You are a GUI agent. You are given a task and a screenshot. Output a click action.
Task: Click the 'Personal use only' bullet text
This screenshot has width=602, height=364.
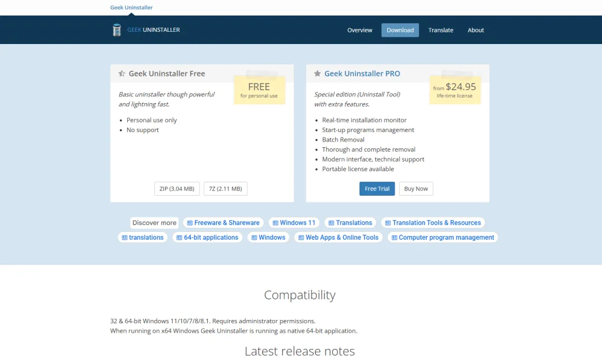(x=152, y=120)
